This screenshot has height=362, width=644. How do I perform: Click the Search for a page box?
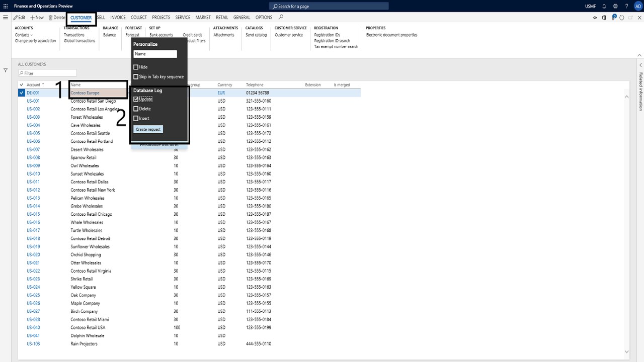pyautogui.click(x=329, y=6)
